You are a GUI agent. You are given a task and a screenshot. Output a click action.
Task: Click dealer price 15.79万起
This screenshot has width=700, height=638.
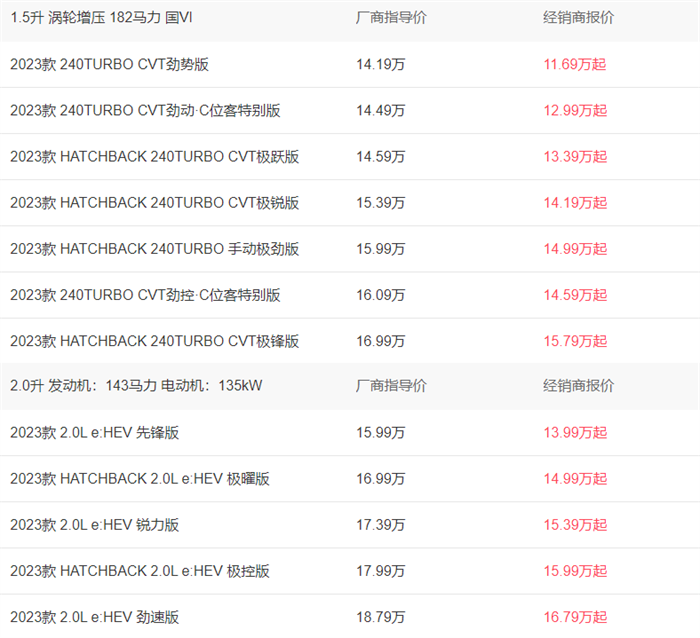(x=575, y=341)
